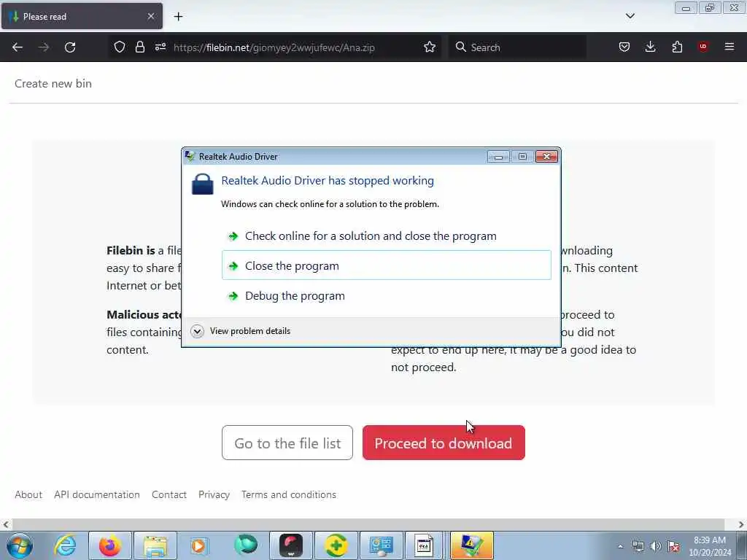Click the Realtek error taskbar item
The height and width of the screenshot is (560, 747).
click(x=472, y=545)
